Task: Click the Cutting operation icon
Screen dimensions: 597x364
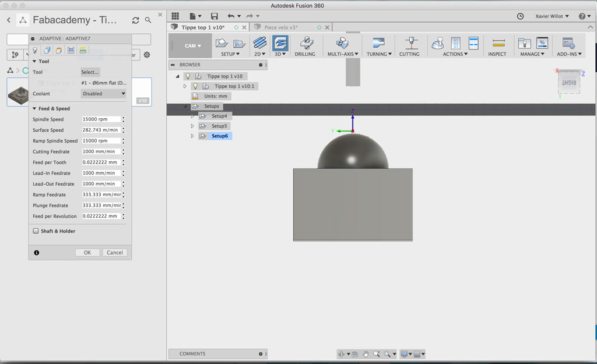Action: coord(411,43)
